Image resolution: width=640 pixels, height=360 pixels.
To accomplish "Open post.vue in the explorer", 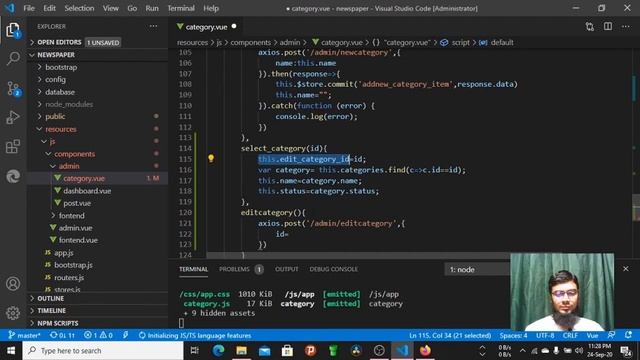I will [x=77, y=203].
